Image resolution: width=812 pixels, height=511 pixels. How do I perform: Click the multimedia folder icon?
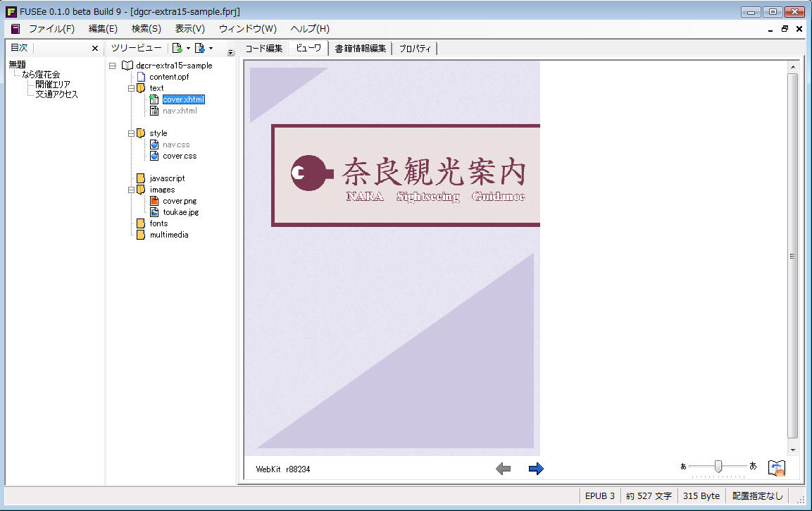pyautogui.click(x=141, y=235)
